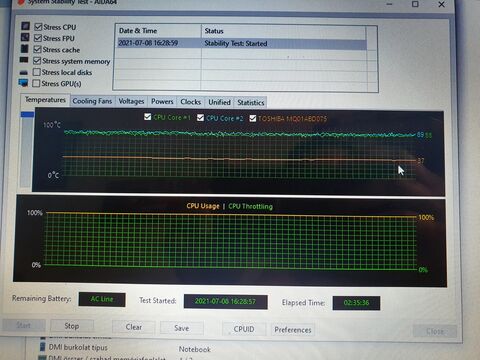
Task: Uncheck the Stress CPU checkbox
Action: click(38, 27)
